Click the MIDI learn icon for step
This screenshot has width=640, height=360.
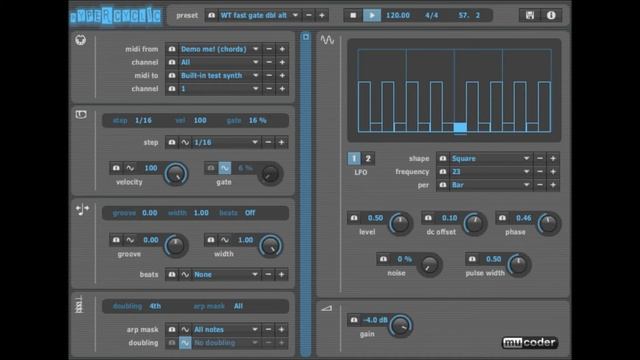[172, 142]
